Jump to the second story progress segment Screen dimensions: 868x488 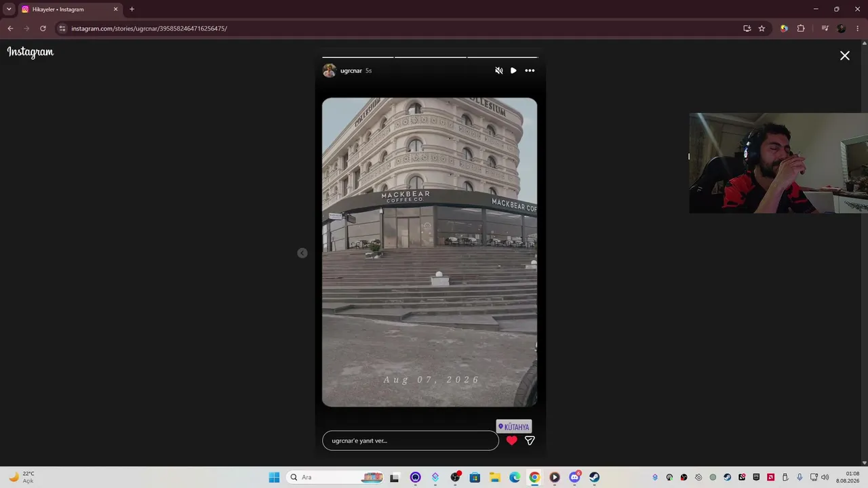tap(430, 57)
